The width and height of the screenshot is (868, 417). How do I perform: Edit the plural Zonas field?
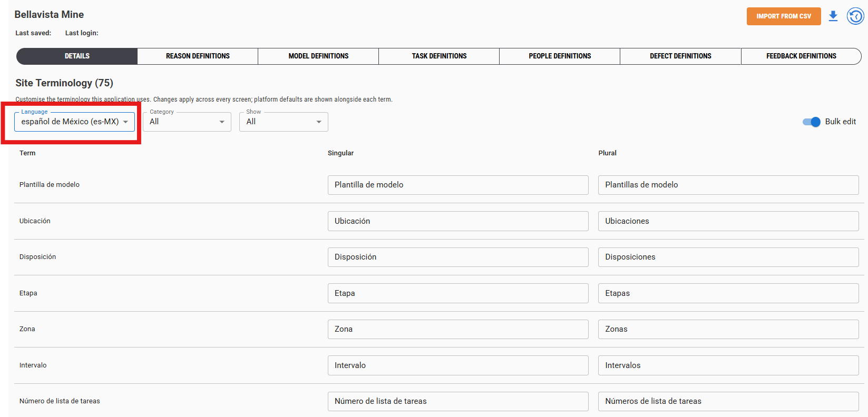(x=728, y=329)
